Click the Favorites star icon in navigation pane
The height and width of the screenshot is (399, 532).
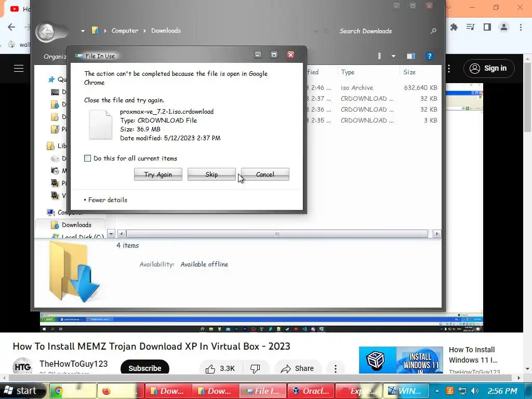(51, 79)
